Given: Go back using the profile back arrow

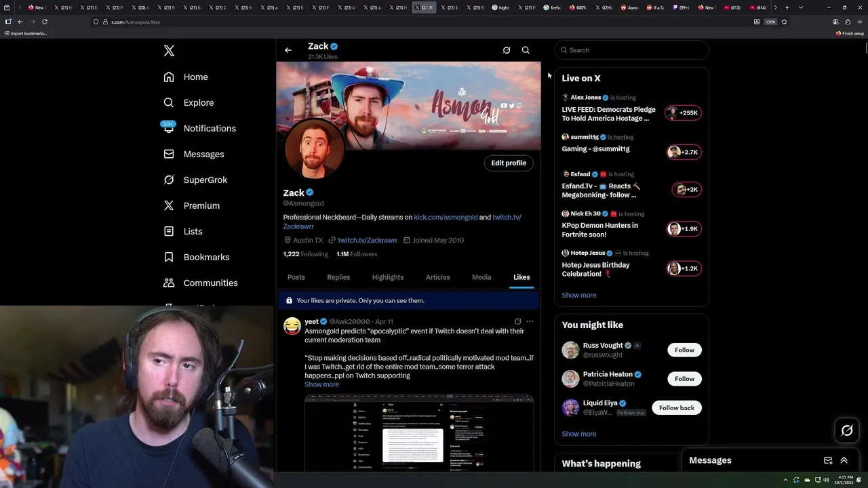Looking at the screenshot, I should (288, 50).
